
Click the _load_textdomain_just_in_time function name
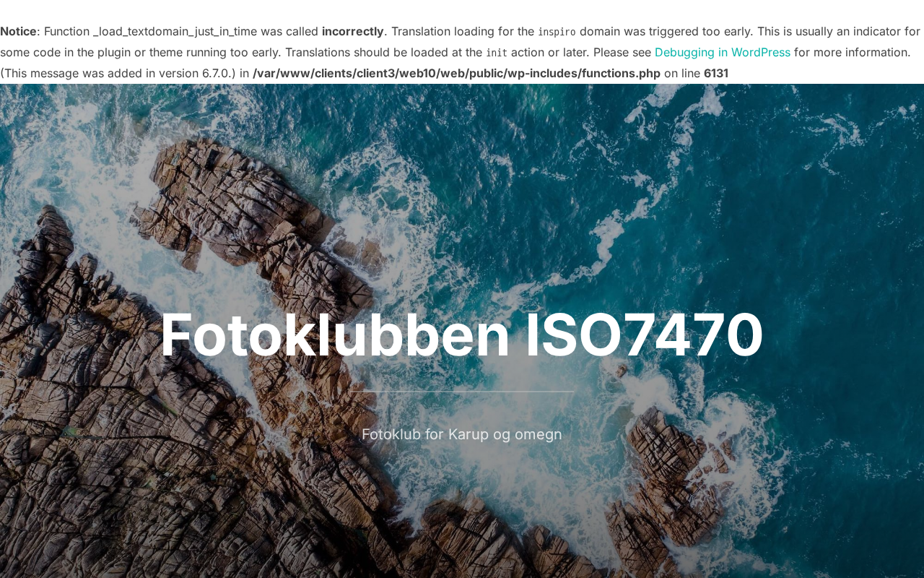tap(175, 32)
